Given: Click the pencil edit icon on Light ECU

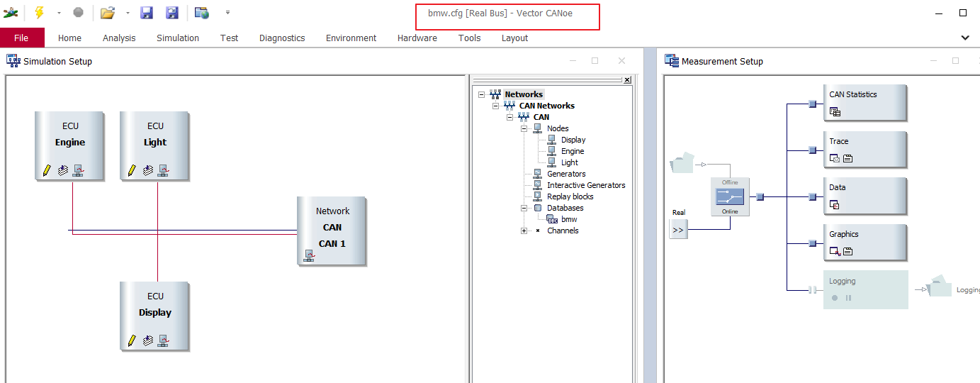Looking at the screenshot, I should click(132, 170).
